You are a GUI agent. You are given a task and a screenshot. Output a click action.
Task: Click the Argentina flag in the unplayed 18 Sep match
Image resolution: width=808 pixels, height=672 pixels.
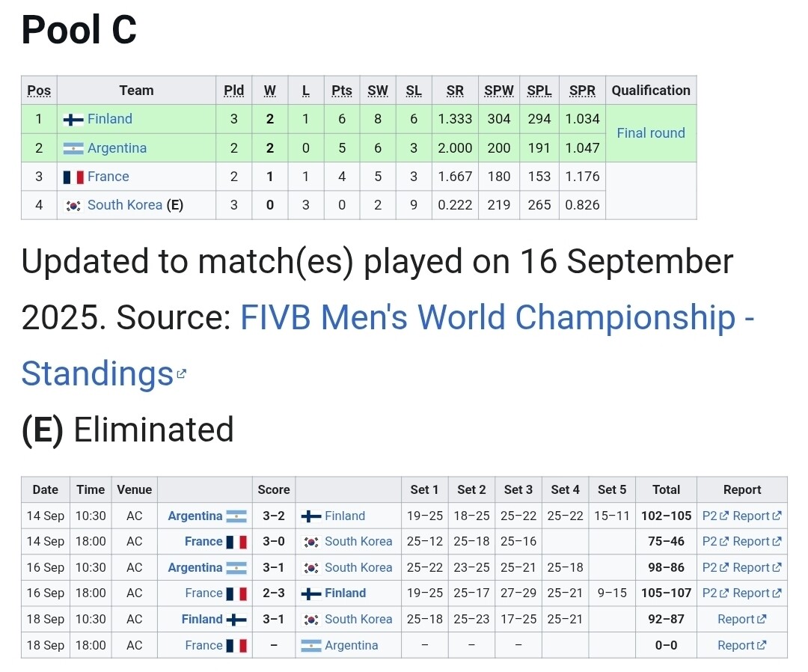pos(311,646)
